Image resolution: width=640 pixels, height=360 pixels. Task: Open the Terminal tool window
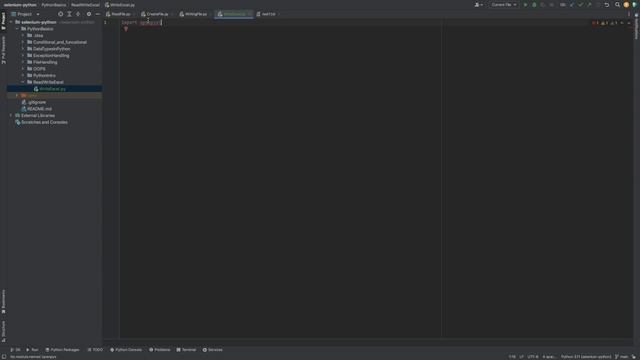(186, 350)
